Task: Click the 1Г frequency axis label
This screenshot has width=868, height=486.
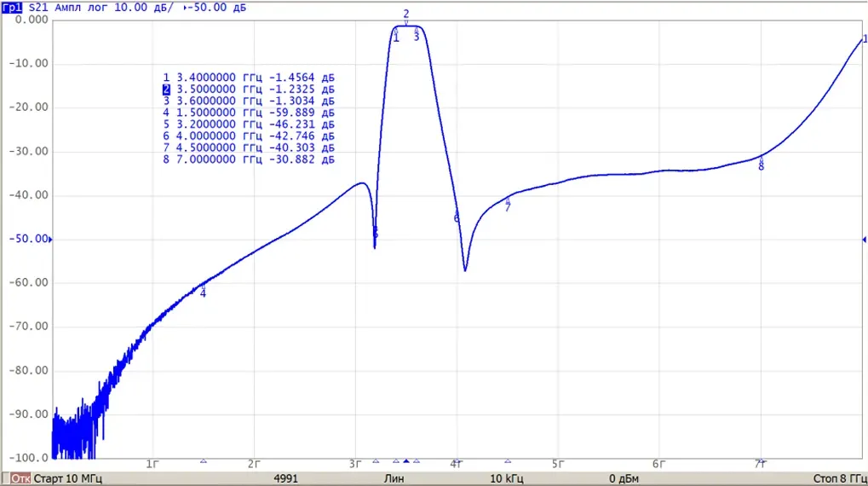Action: pos(152,465)
